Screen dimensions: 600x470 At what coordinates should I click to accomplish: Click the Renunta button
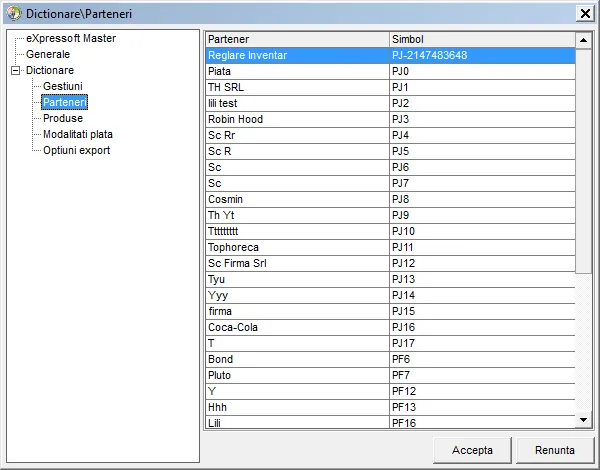click(555, 450)
